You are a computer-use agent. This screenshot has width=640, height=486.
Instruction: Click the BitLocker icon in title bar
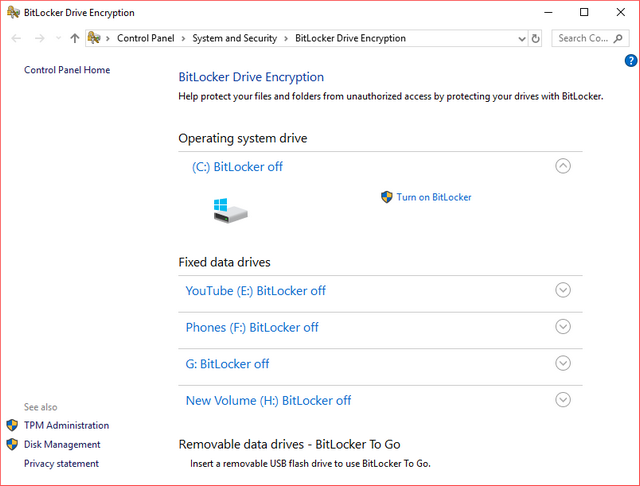[x=11, y=13]
